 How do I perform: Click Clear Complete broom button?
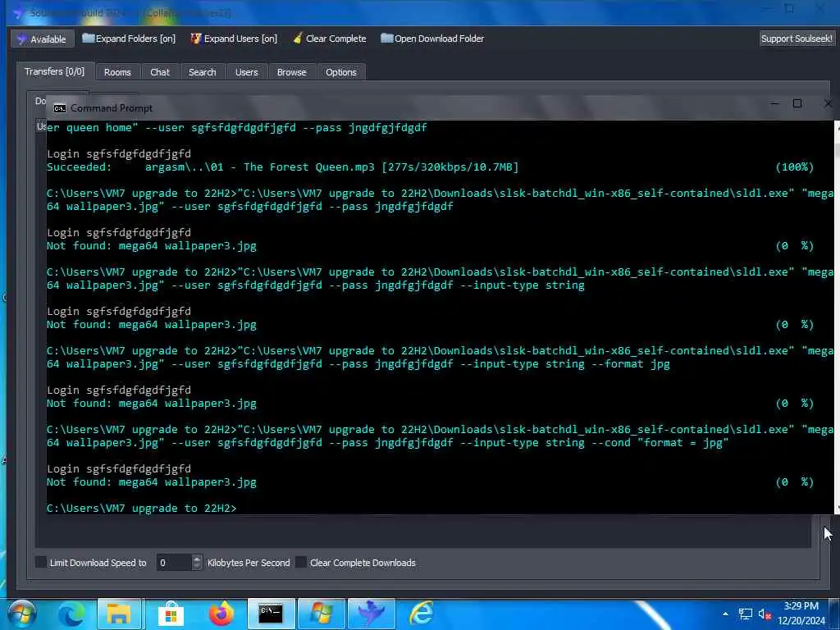tap(330, 39)
